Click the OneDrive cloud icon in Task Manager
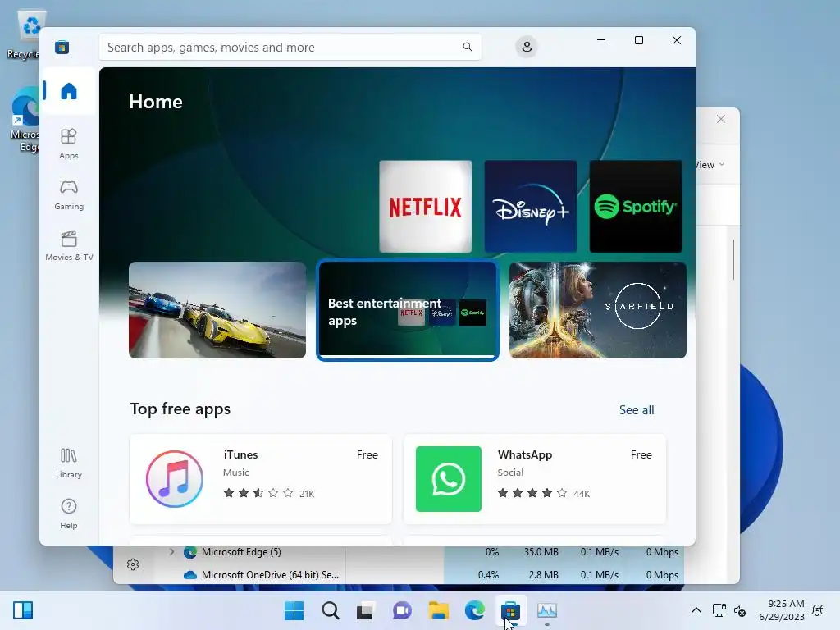Viewport: 840px width, 630px height. tap(190, 575)
